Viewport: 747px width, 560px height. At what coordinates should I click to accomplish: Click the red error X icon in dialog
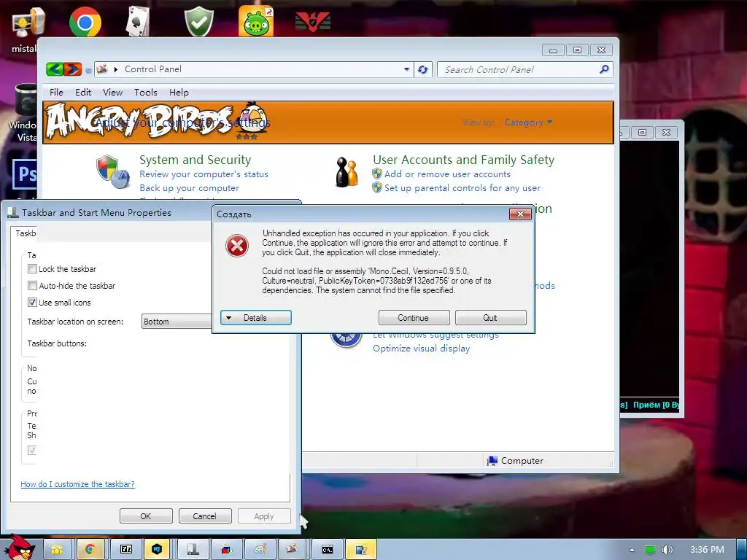pos(237,246)
